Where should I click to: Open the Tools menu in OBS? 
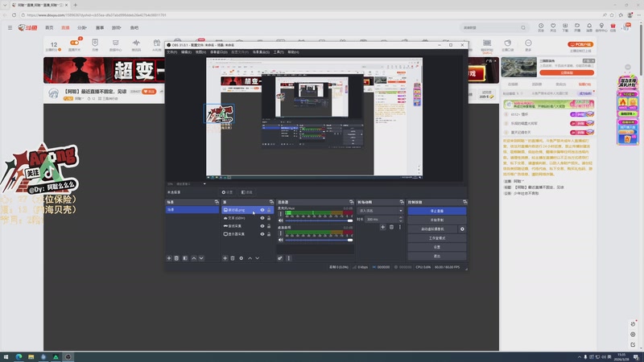point(279,52)
